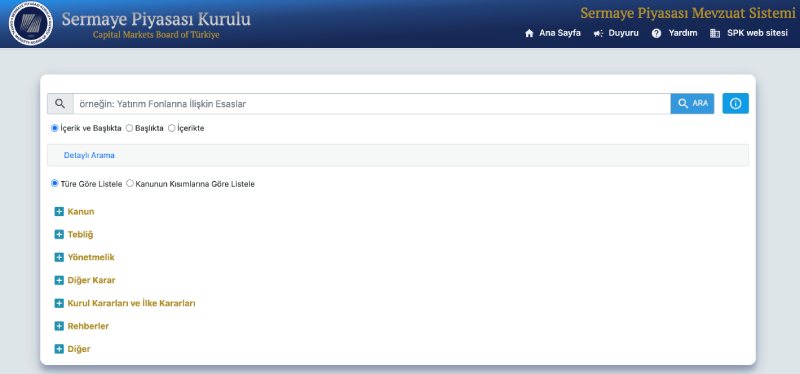Select Türe Göre Listele radio option
The width and height of the screenshot is (800, 374).
55,183
